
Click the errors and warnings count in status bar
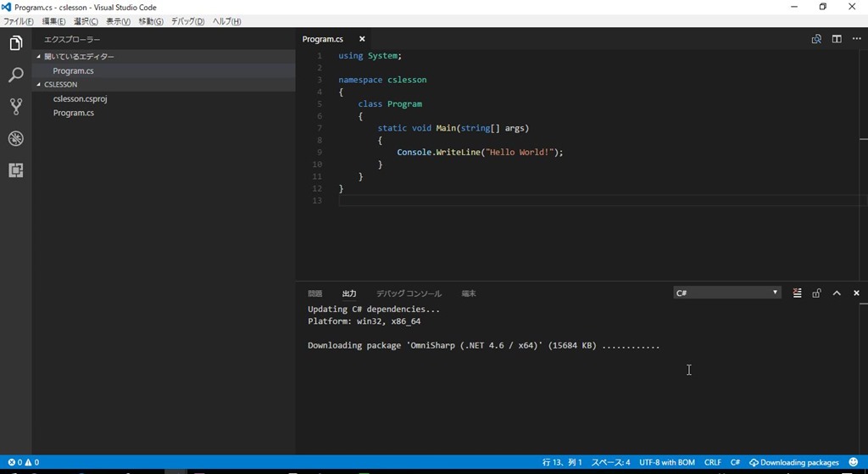click(24, 462)
